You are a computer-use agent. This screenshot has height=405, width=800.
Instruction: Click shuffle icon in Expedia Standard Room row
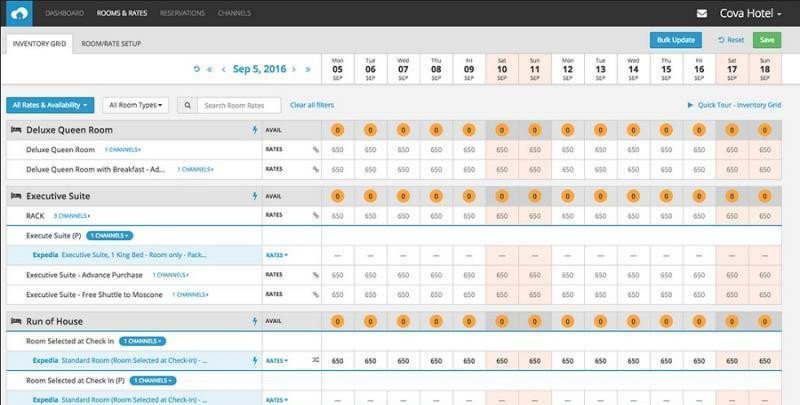coord(315,360)
